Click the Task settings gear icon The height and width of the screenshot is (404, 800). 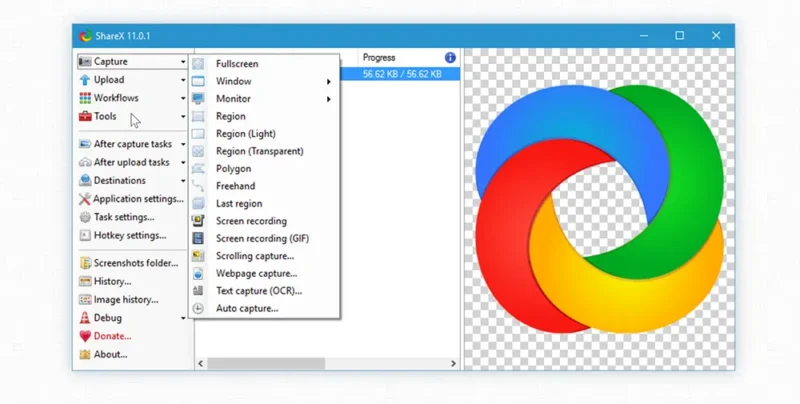tap(85, 217)
